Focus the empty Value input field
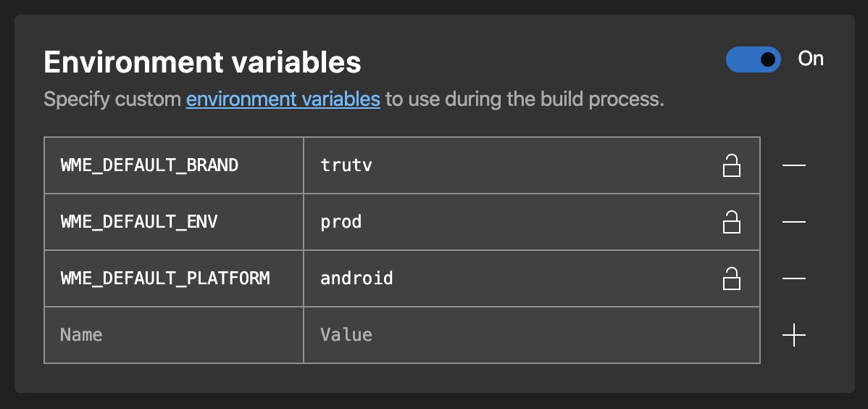Screen dimensions: 868x409 pyautogui.click(x=531, y=335)
